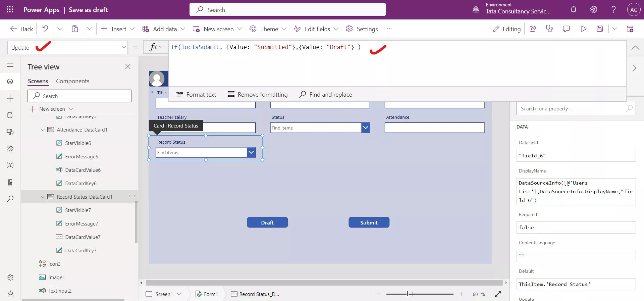Viewport: 644px width, 301px height.
Task: Click the Tree view search field
Action: point(79,96)
